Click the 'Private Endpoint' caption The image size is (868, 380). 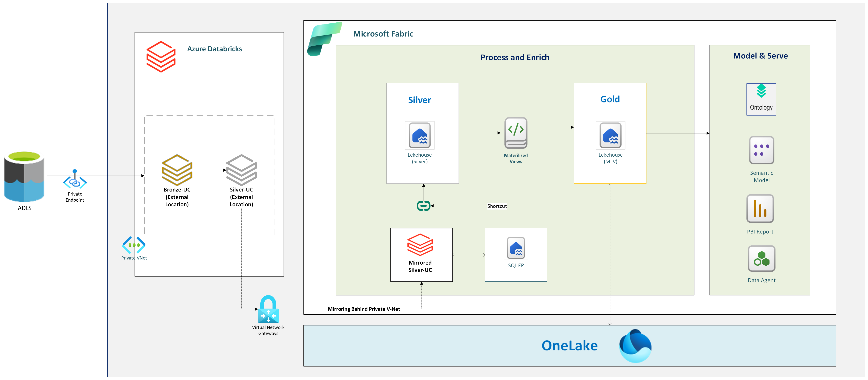75,197
